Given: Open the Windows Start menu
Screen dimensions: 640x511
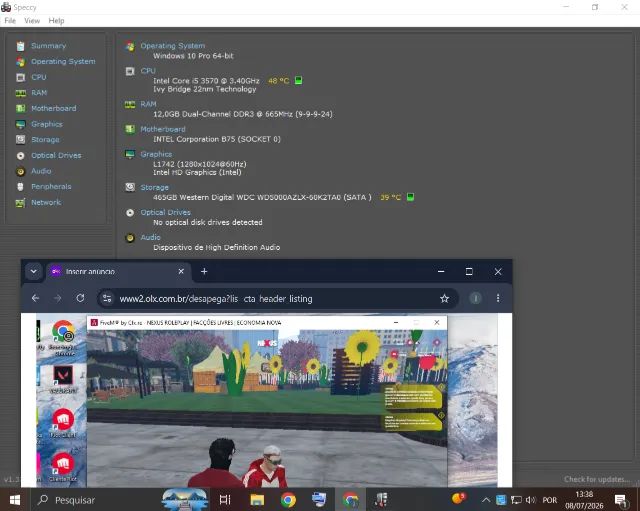Looking at the screenshot, I should (x=15, y=500).
